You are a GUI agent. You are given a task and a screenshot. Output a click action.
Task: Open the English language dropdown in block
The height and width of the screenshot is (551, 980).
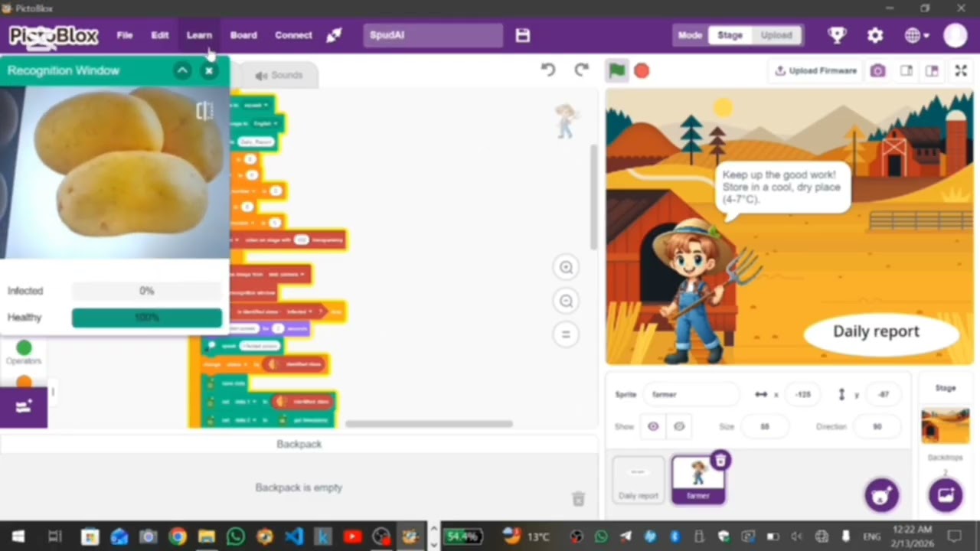click(x=267, y=123)
